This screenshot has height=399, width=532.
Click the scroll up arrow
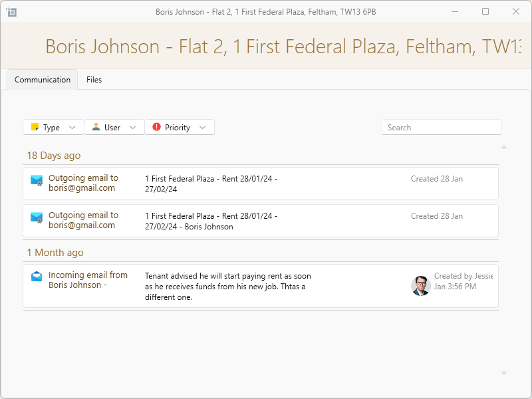coord(503,147)
